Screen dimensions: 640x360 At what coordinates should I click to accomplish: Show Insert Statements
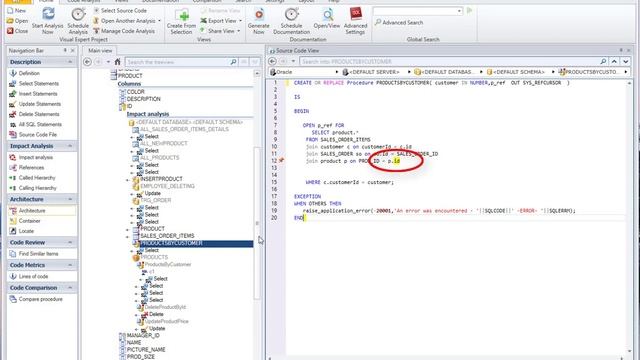34,93
